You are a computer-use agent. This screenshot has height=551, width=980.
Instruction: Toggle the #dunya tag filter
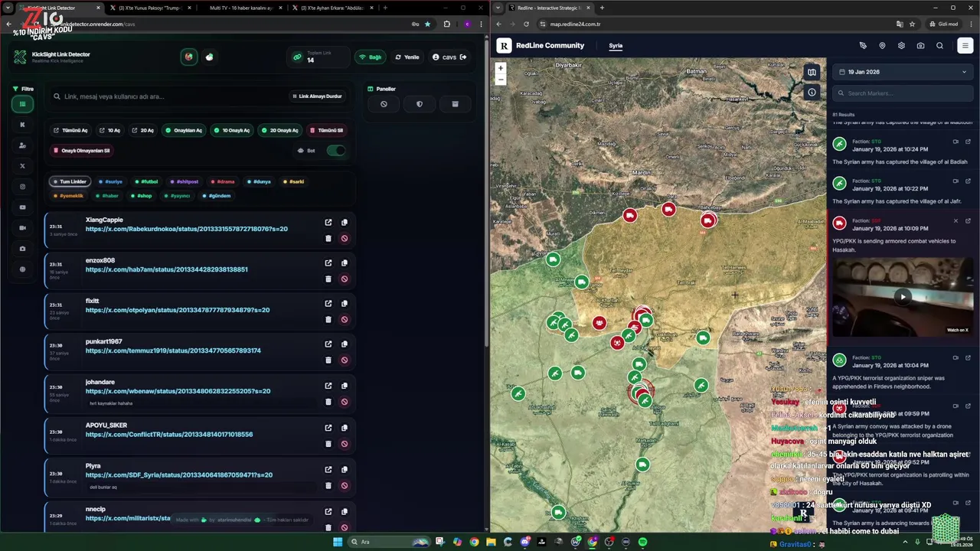(x=259, y=182)
